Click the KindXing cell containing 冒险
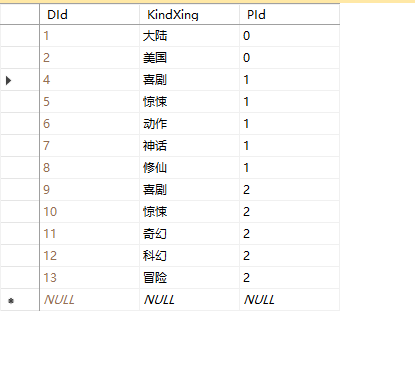The width and height of the screenshot is (415, 379). click(x=189, y=278)
